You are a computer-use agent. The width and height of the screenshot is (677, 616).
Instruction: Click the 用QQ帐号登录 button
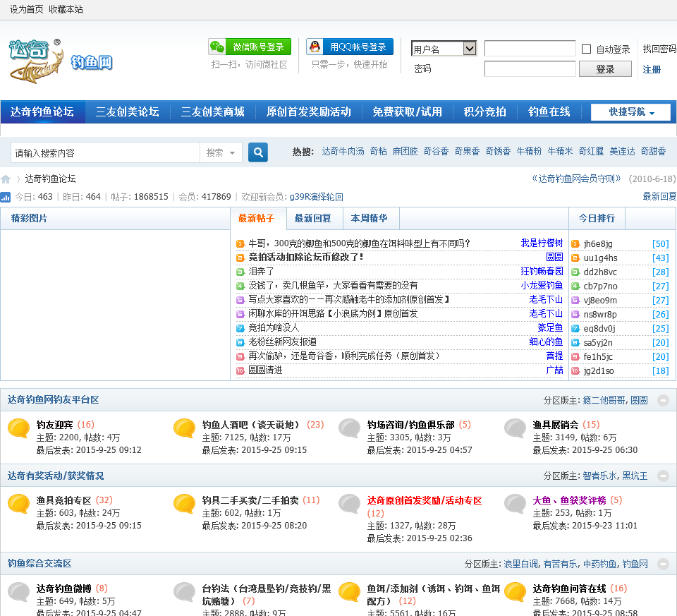coord(350,47)
